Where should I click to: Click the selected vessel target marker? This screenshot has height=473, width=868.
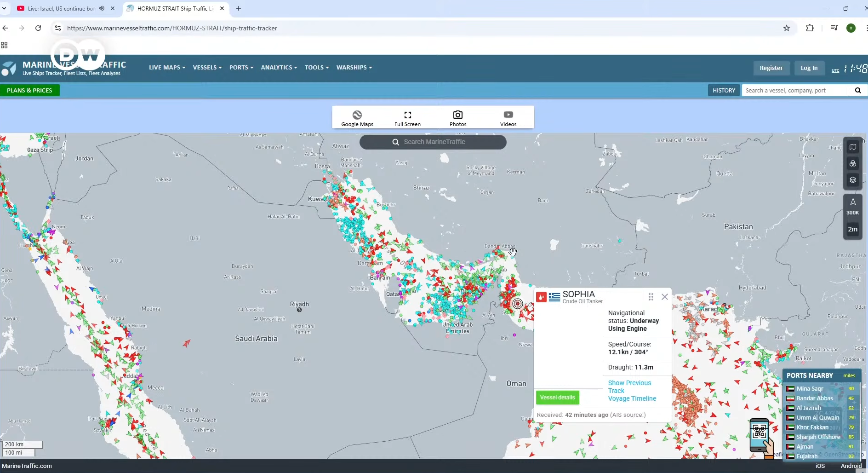point(518,304)
